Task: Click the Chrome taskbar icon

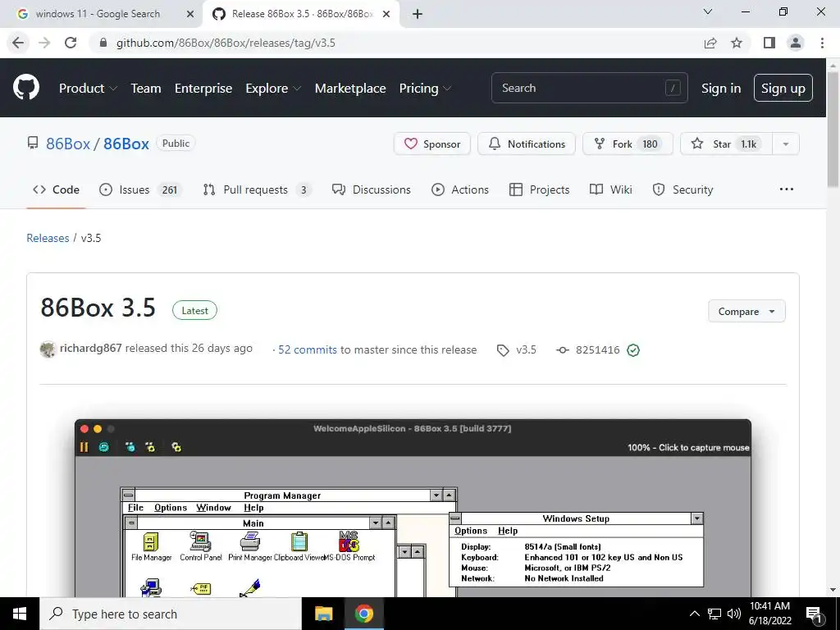Action: click(x=363, y=614)
